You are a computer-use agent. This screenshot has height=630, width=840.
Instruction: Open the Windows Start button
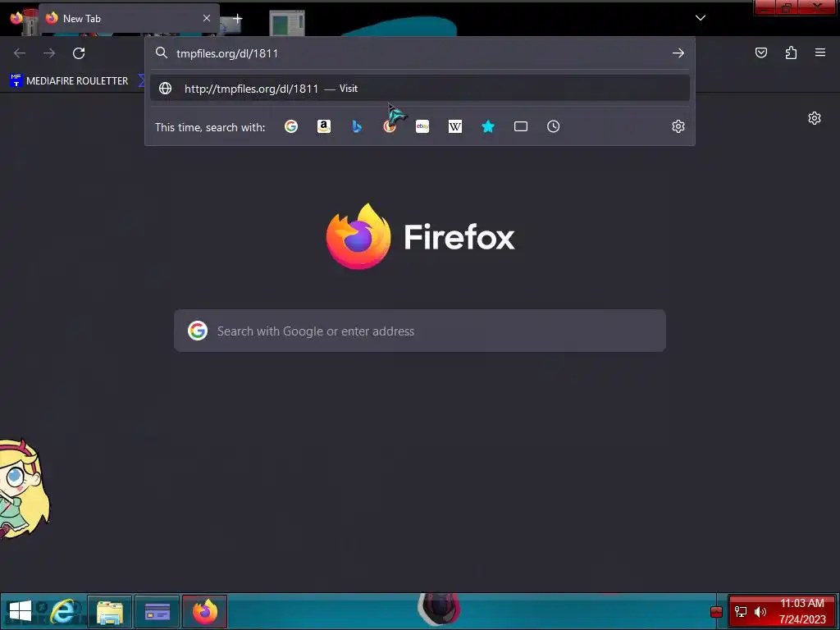(21, 611)
